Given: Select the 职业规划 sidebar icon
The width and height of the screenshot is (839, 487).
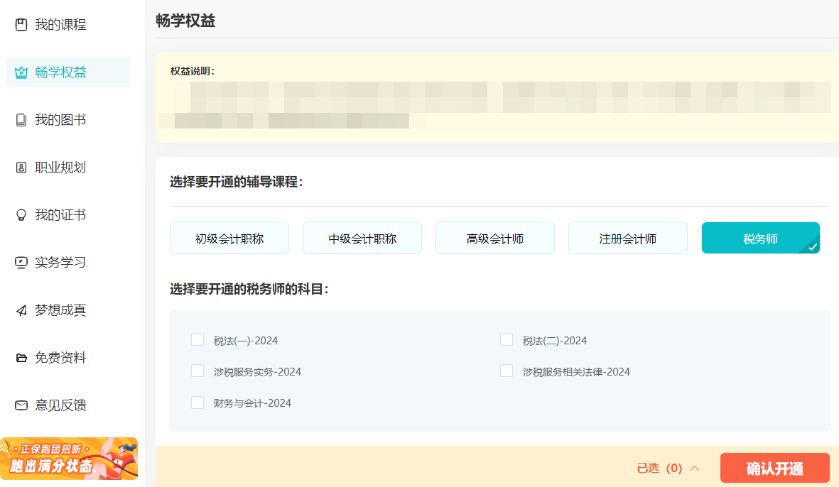Looking at the screenshot, I should [x=21, y=167].
